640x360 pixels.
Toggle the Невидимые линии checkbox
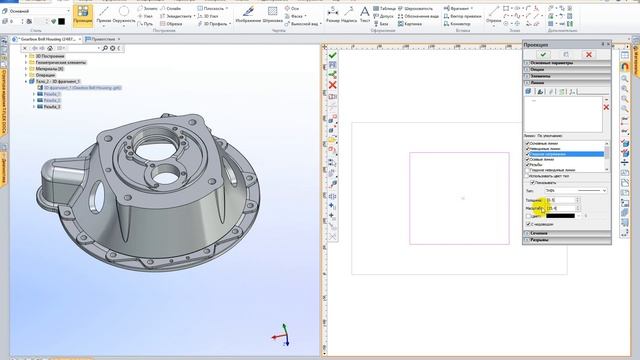pyautogui.click(x=527, y=149)
